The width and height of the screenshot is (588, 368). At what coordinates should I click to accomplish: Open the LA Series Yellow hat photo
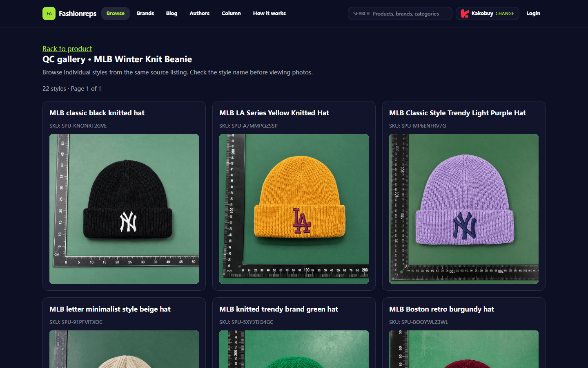[294, 209]
